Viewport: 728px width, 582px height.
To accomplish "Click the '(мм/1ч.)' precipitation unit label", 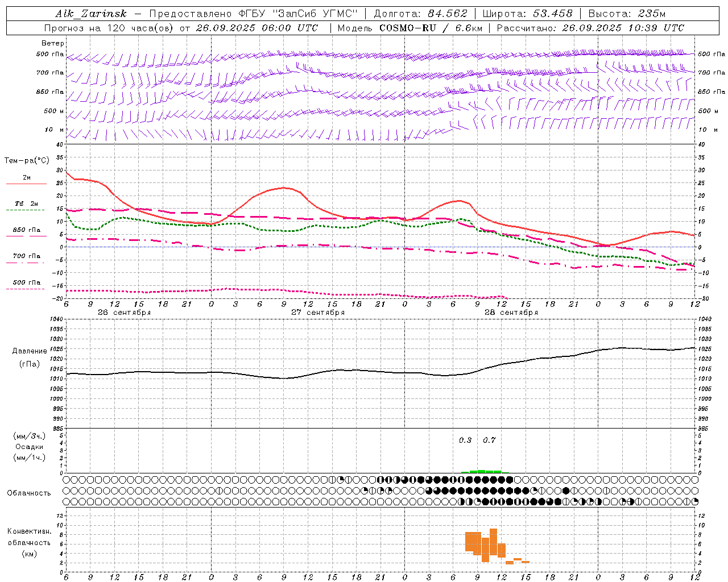I will (30, 458).
